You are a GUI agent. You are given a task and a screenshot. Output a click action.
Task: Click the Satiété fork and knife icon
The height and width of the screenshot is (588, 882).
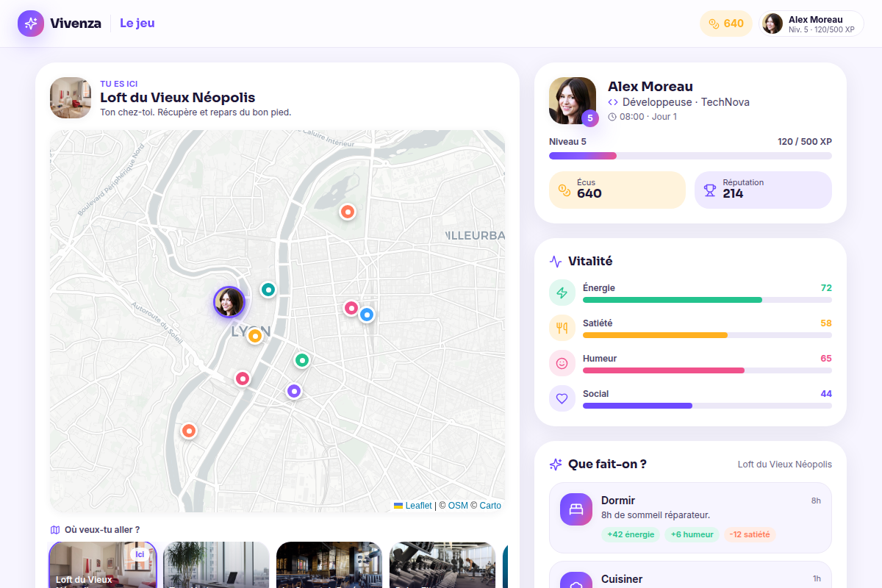click(x=562, y=328)
